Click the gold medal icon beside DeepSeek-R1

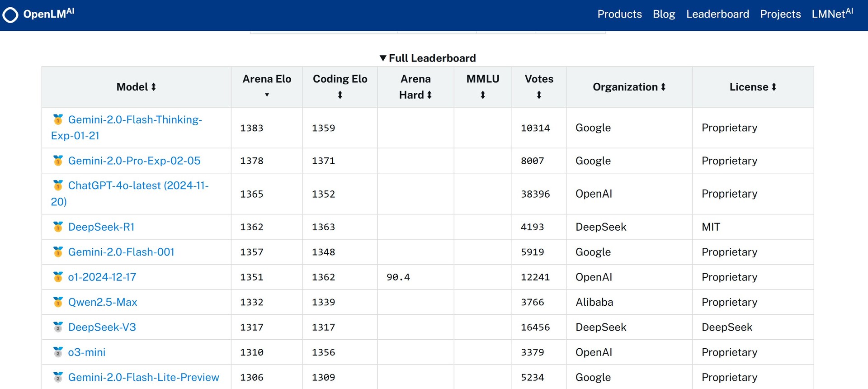point(58,227)
